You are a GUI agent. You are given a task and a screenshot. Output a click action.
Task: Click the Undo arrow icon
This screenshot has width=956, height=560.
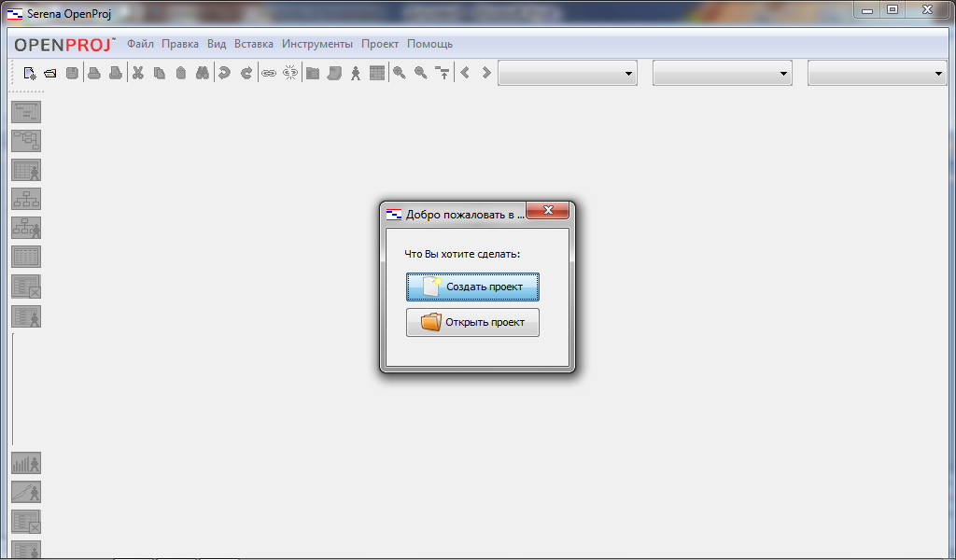pos(224,73)
